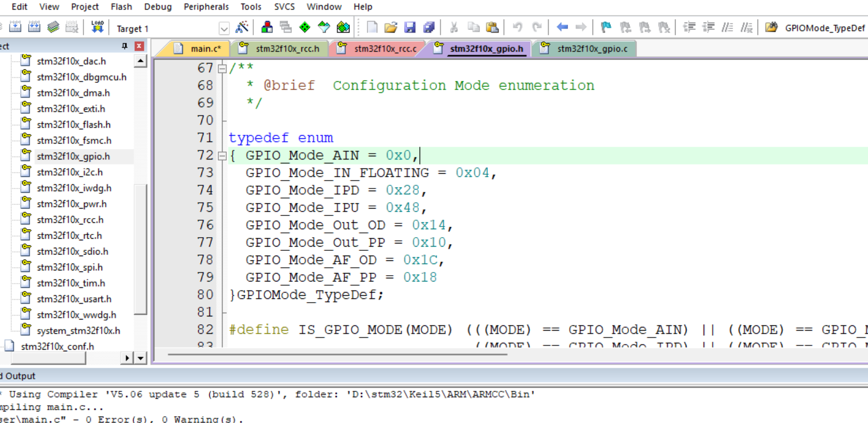This screenshot has height=423, width=868.
Task: Click the project tree vertical scrollbar thumb
Action: (140, 249)
